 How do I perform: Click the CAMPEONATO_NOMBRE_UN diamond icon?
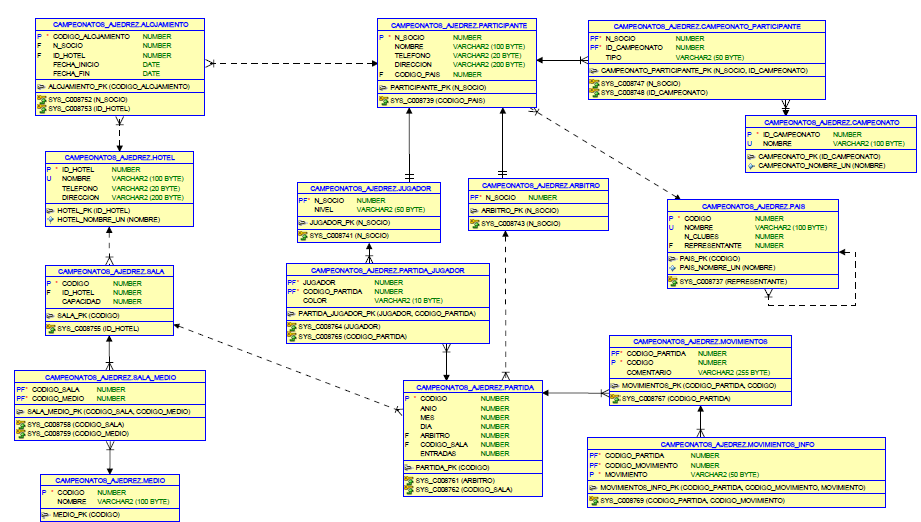[751, 166]
